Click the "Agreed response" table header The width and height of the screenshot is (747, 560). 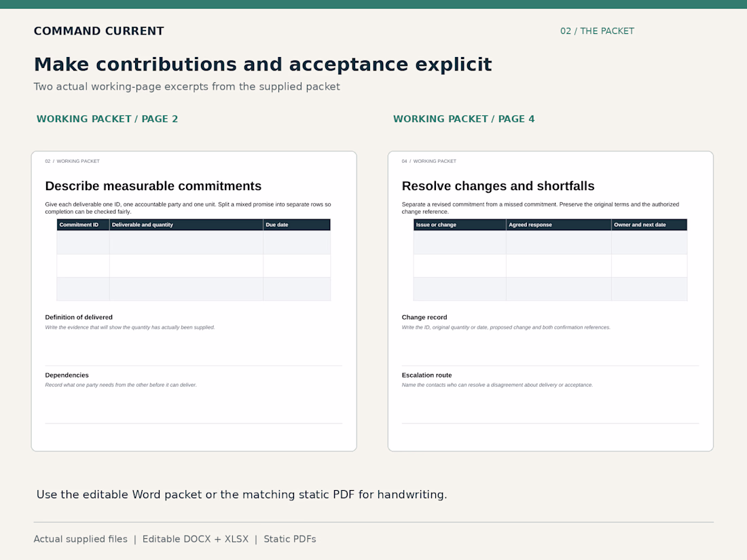click(559, 225)
